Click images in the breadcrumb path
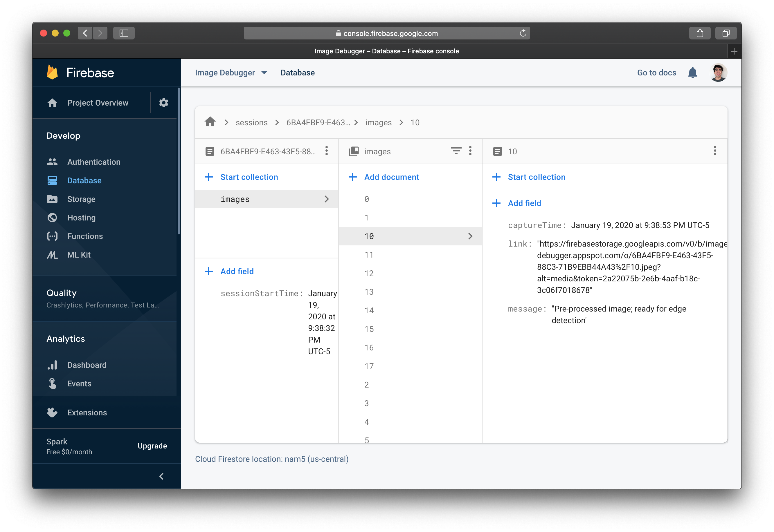Image resolution: width=774 pixels, height=532 pixels. tap(378, 122)
